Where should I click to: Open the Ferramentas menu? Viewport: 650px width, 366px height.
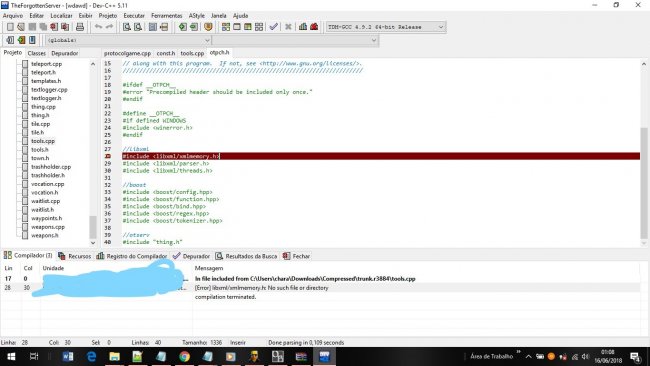[167, 16]
